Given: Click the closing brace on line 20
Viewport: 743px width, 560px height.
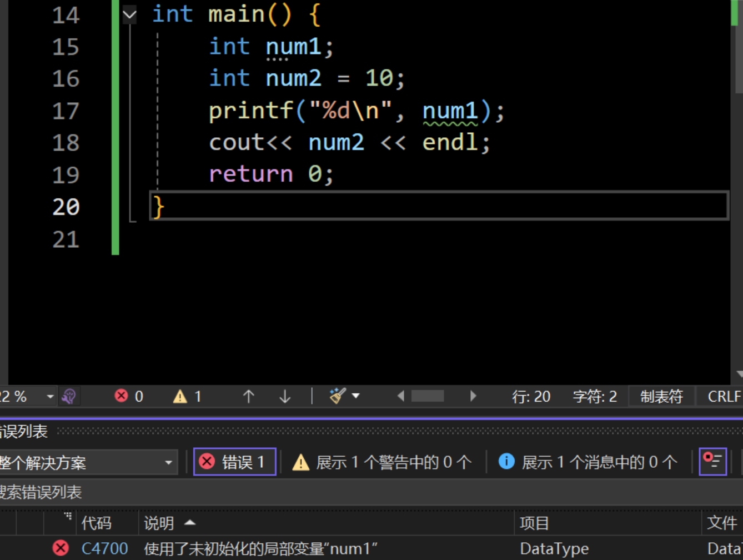Looking at the screenshot, I should click(x=158, y=207).
